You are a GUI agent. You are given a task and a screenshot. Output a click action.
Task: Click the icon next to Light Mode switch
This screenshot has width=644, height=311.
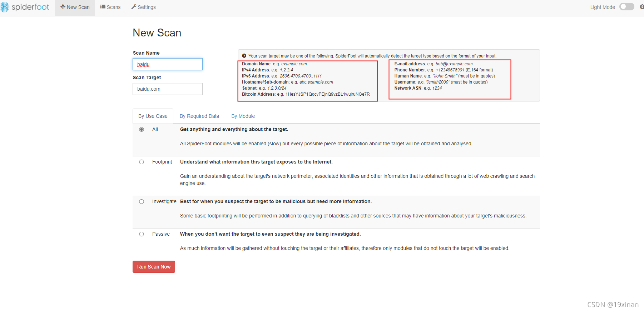coord(642,7)
